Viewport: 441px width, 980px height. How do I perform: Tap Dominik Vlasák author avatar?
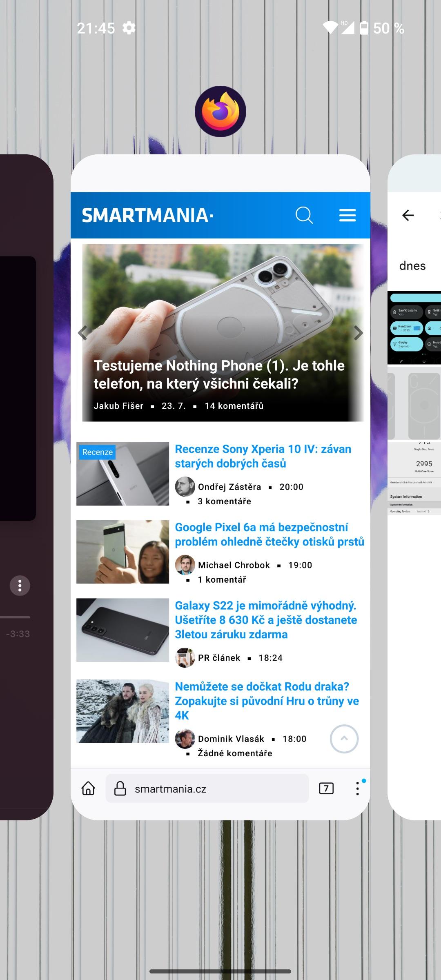[x=185, y=739]
